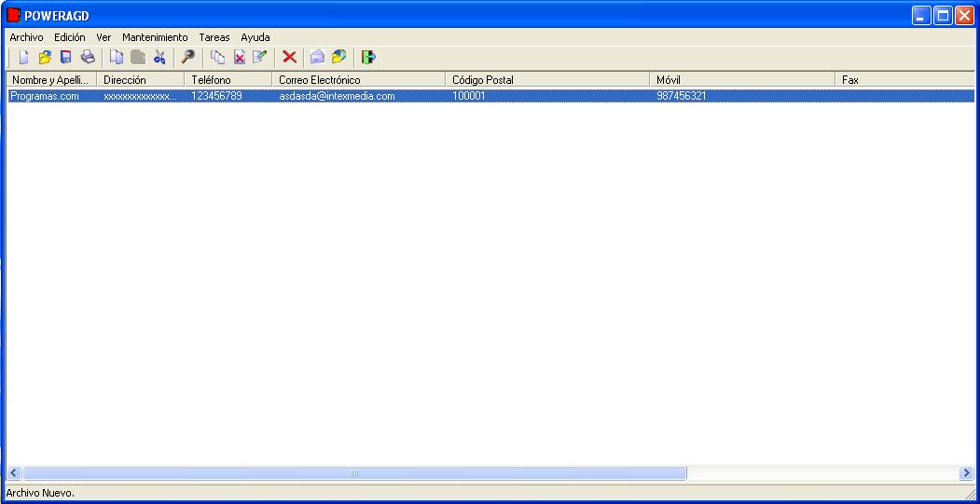Search contacts with the magnifying glass icon

[188, 58]
